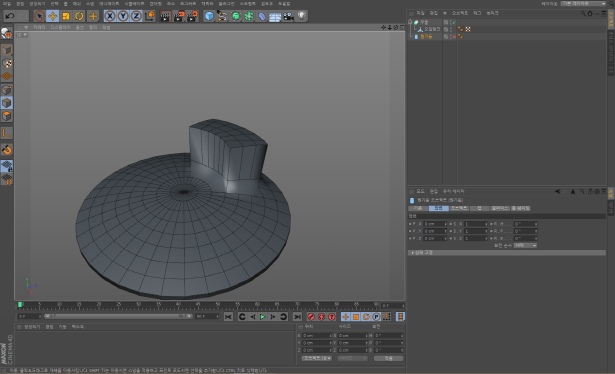Toggle autokeying button
Image resolution: width=615 pixels, height=374 pixels.
click(x=321, y=317)
